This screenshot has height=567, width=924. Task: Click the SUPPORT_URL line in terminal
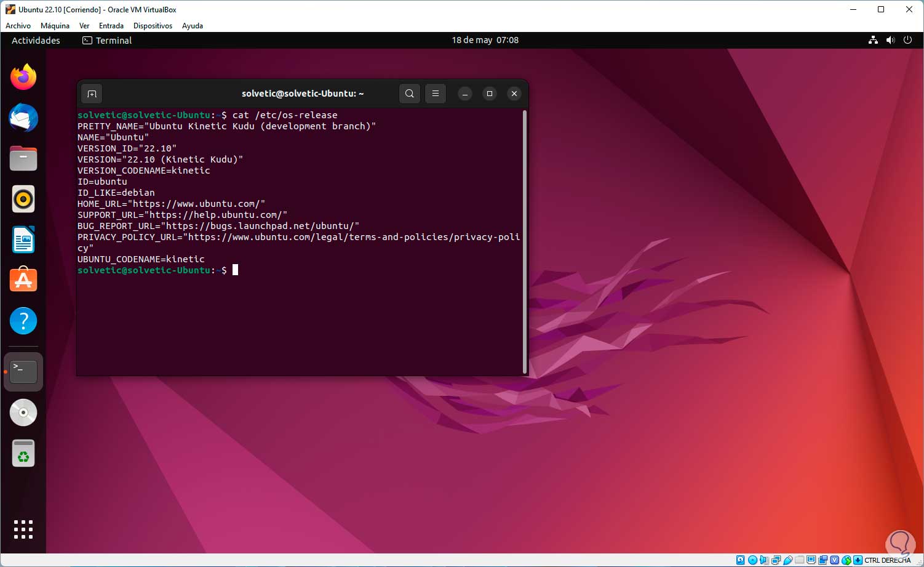point(182,215)
